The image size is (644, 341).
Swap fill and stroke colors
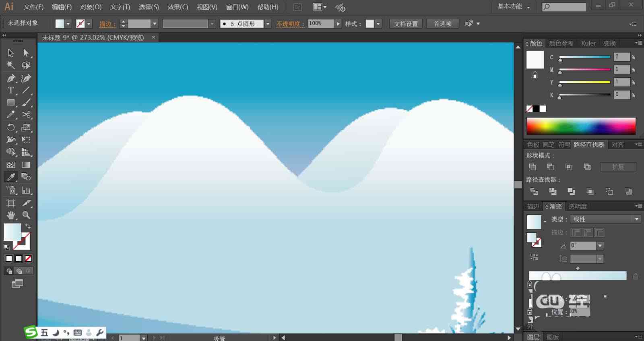point(28,226)
